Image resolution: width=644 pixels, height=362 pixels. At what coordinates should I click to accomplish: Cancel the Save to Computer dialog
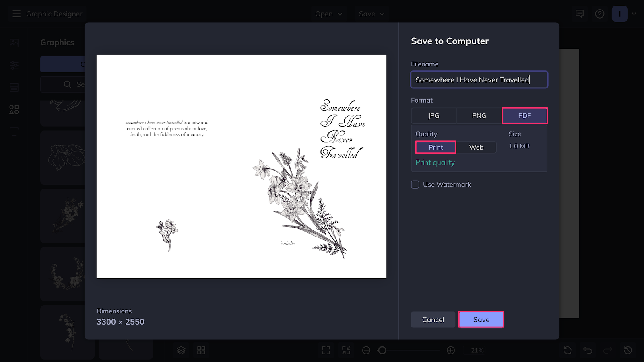[433, 319]
